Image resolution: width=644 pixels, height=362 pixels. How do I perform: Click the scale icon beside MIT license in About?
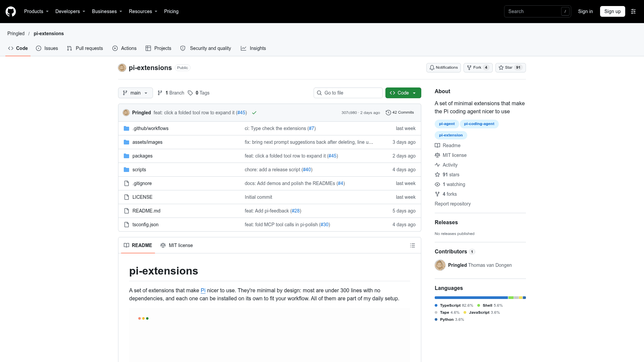(x=437, y=155)
